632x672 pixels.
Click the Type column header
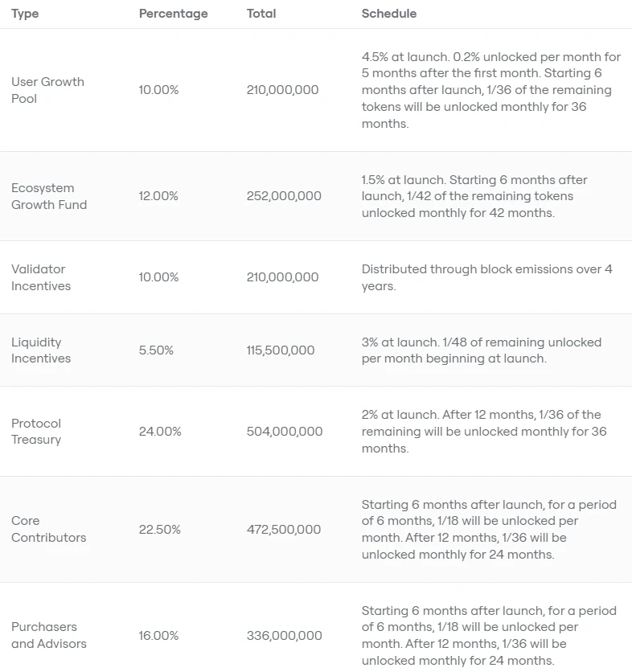(25, 14)
